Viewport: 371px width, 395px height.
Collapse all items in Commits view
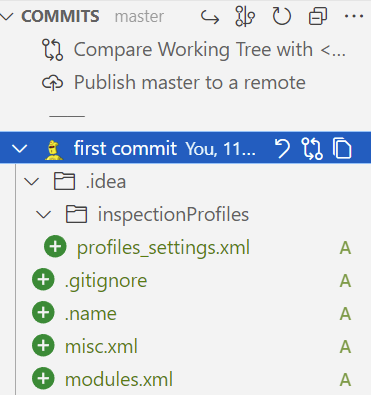pos(318,16)
